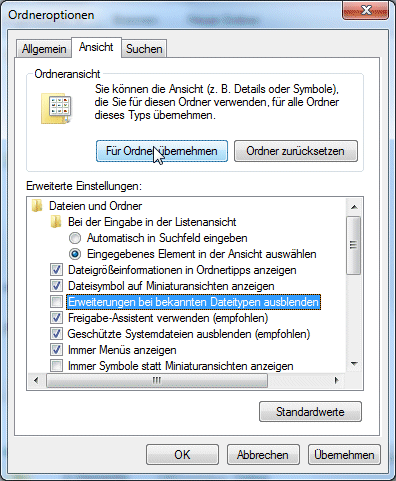Click the horizontal scroll left arrow

(x=36, y=380)
